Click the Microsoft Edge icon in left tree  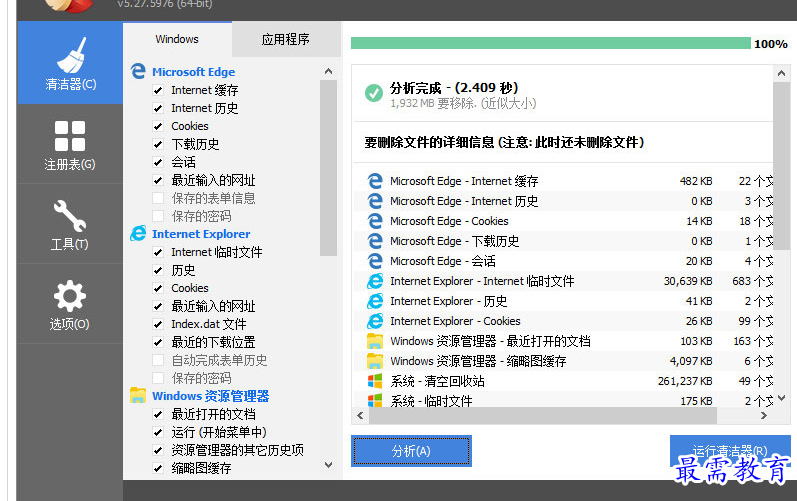138,72
